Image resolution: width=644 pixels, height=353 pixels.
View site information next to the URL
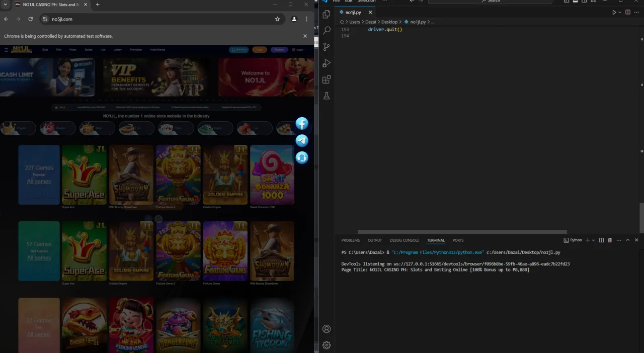[45, 19]
